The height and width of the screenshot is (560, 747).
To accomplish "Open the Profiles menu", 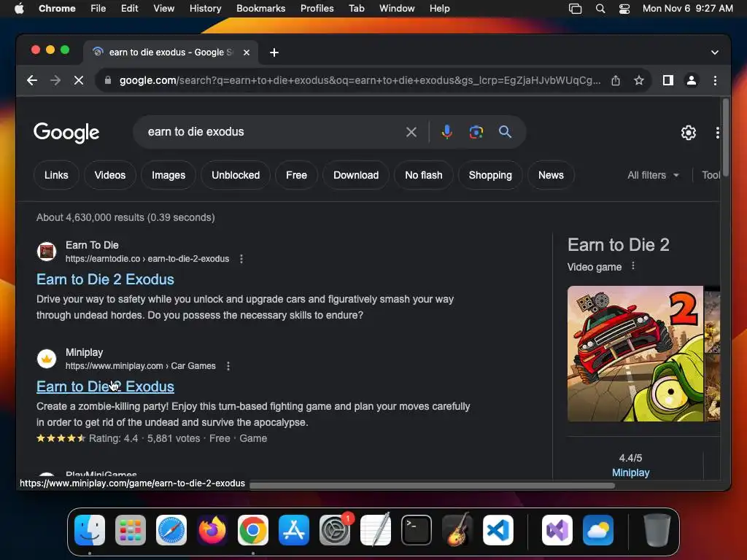I will point(317,9).
